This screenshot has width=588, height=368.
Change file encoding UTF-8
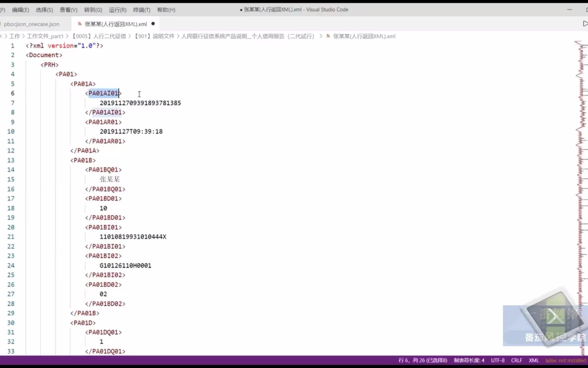pos(497,360)
